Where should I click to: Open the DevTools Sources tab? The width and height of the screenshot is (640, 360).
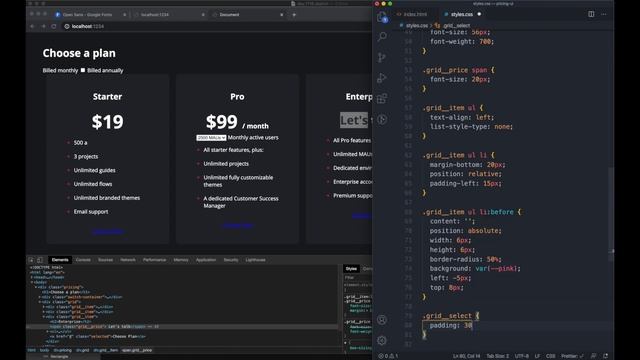105,260
